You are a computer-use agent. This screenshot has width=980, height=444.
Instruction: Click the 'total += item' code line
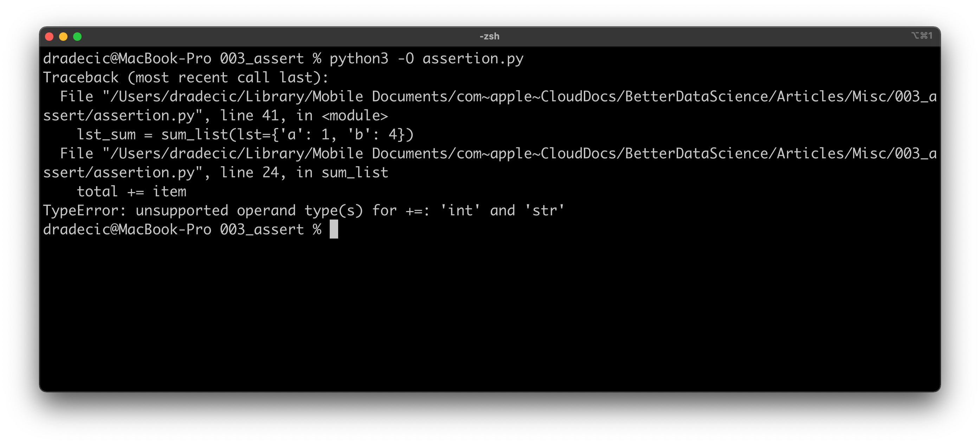[131, 192]
